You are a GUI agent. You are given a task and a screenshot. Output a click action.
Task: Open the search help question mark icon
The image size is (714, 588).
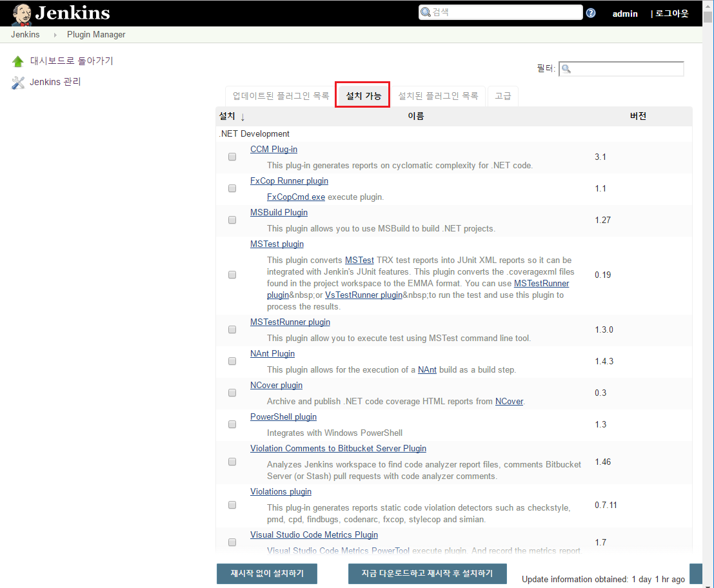click(591, 13)
